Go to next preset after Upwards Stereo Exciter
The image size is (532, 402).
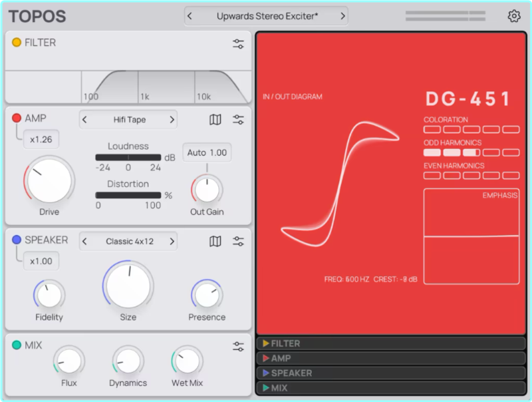tap(342, 16)
